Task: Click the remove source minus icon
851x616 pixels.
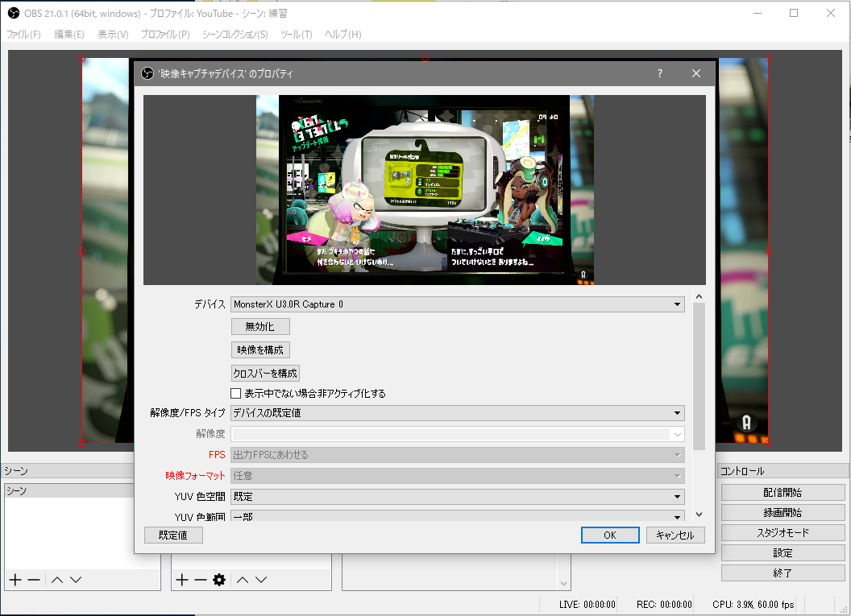Action: click(201, 580)
